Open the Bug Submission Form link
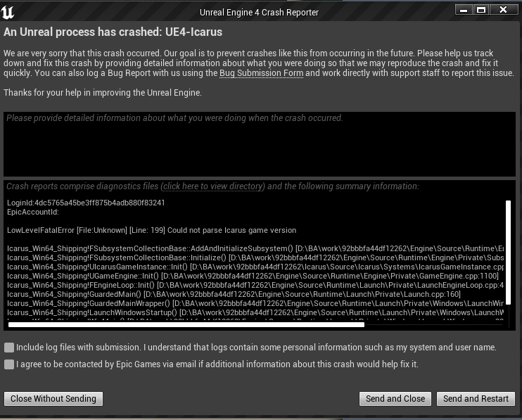 click(261, 73)
